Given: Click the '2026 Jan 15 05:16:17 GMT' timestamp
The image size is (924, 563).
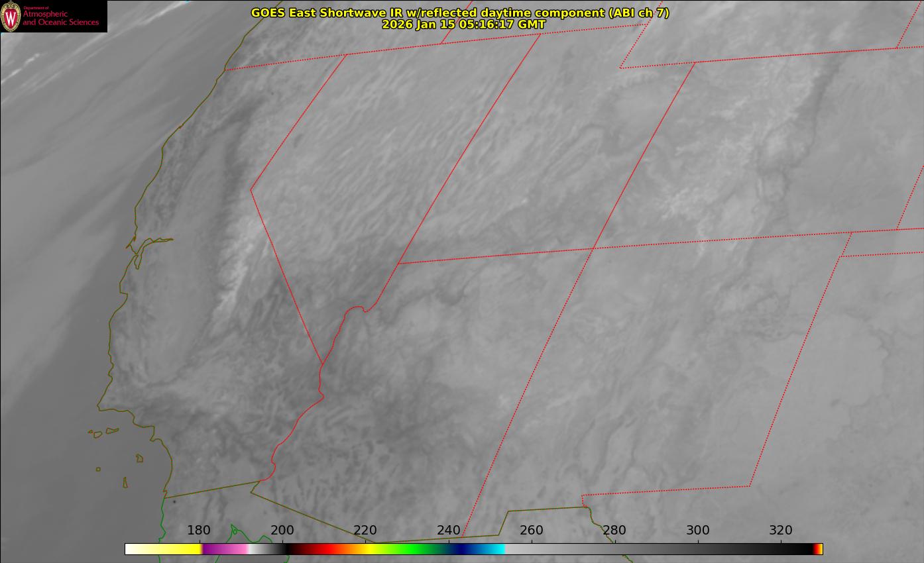Looking at the screenshot, I should pyautogui.click(x=464, y=25).
